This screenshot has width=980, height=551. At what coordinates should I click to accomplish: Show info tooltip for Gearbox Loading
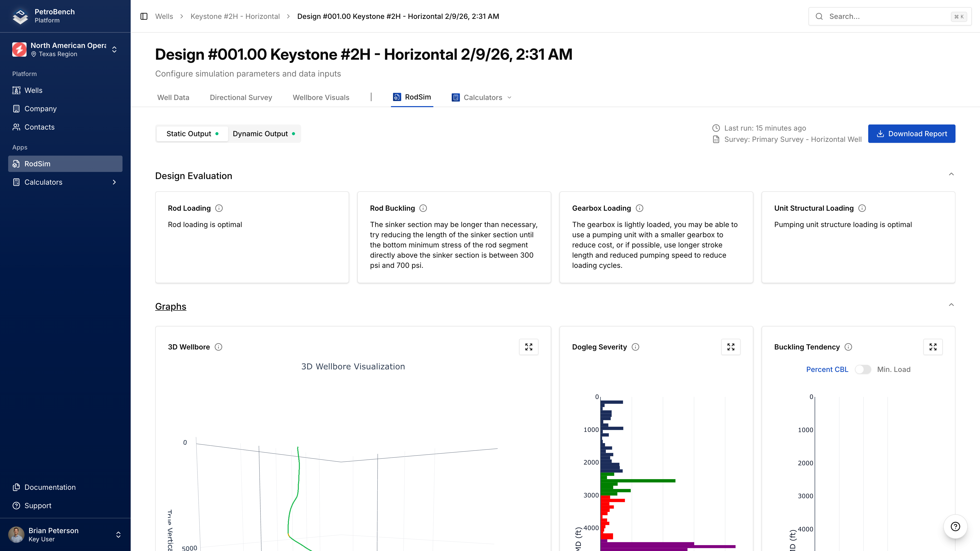640,208
